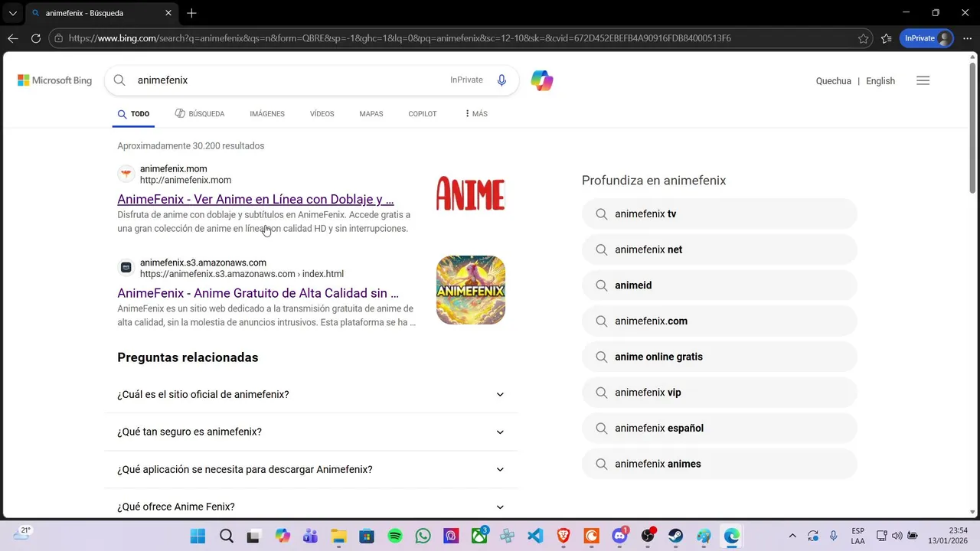Image resolution: width=980 pixels, height=551 pixels.
Task: Expand ¿Cuál es el sitio oficial de animefenix?
Action: (312, 395)
